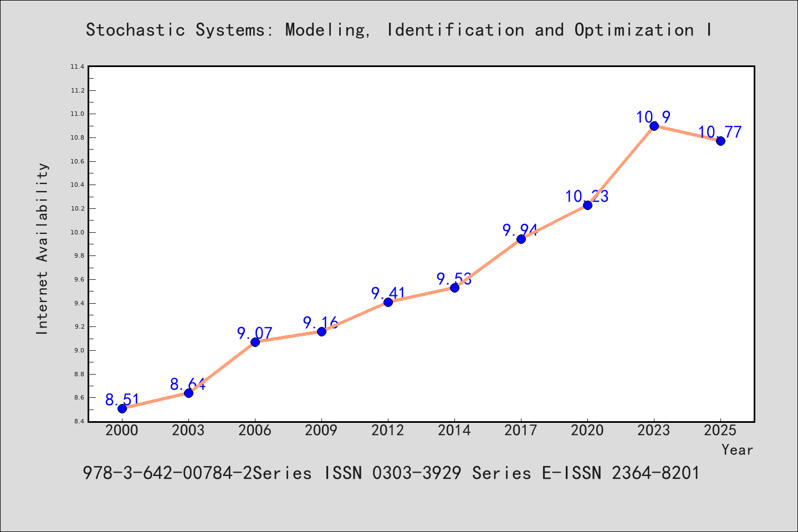The width and height of the screenshot is (798, 532).
Task: Click the value label 9.16
Action: coord(321,323)
